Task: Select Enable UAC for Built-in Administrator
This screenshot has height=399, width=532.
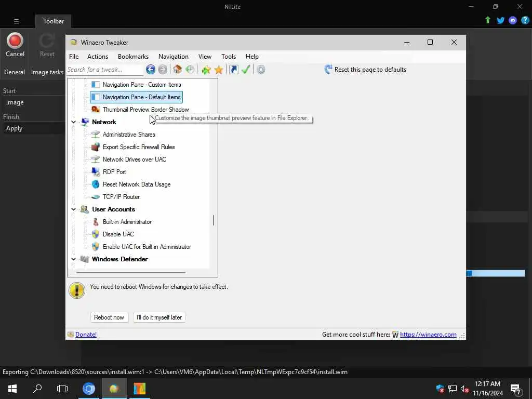Action: 147,247
